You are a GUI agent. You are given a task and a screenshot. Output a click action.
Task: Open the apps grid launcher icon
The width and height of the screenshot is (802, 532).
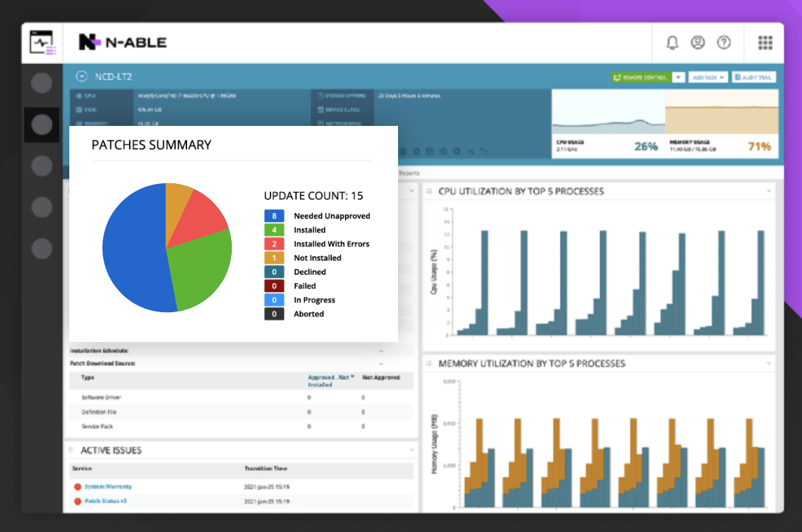point(765,42)
